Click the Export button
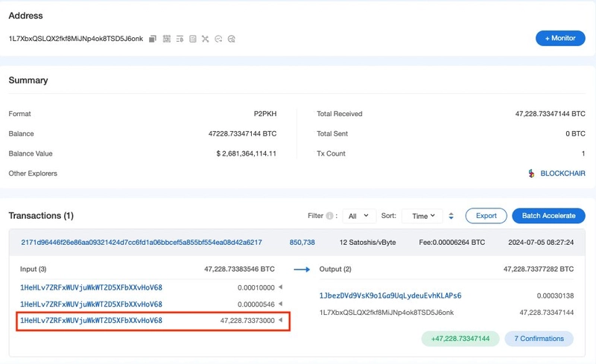This screenshot has height=364, width=596. coord(486,216)
